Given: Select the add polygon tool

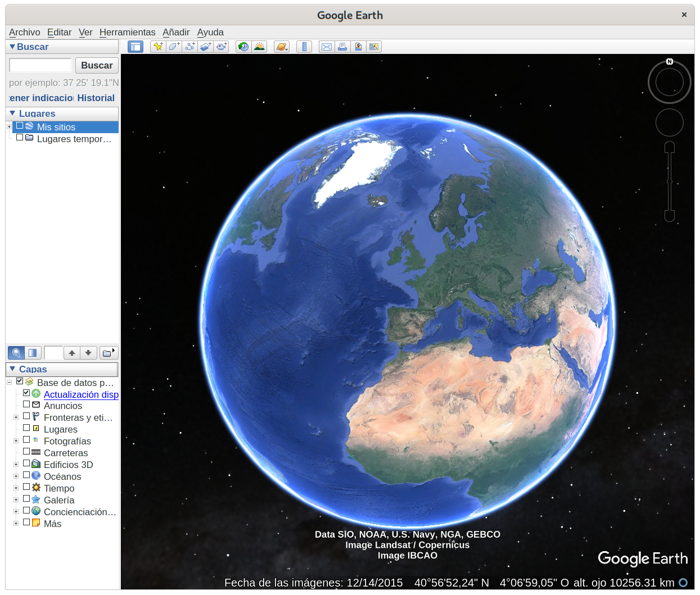Looking at the screenshot, I should coord(174,47).
